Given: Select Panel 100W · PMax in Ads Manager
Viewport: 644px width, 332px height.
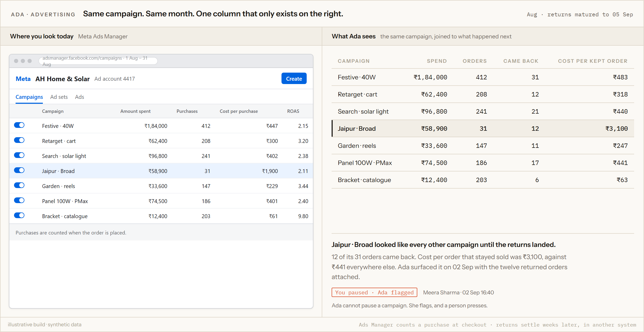Looking at the screenshot, I should [x=65, y=201].
